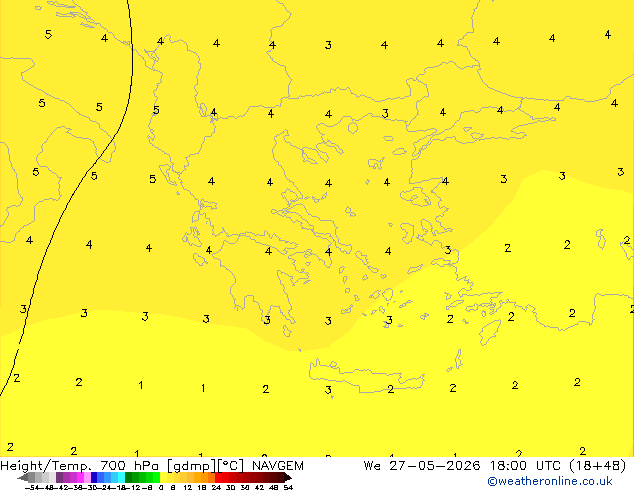Pick the bright green swatch in the legend
This screenshot has height=490, width=634.
click(156, 477)
